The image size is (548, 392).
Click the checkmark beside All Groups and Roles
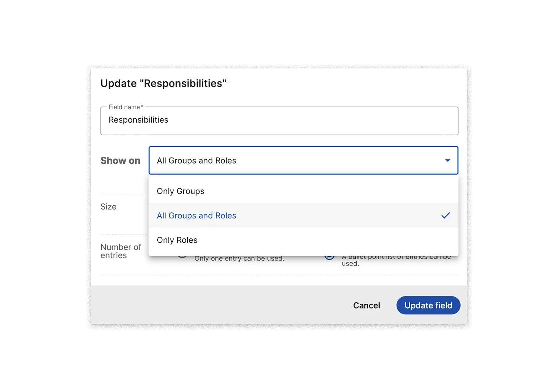(446, 216)
